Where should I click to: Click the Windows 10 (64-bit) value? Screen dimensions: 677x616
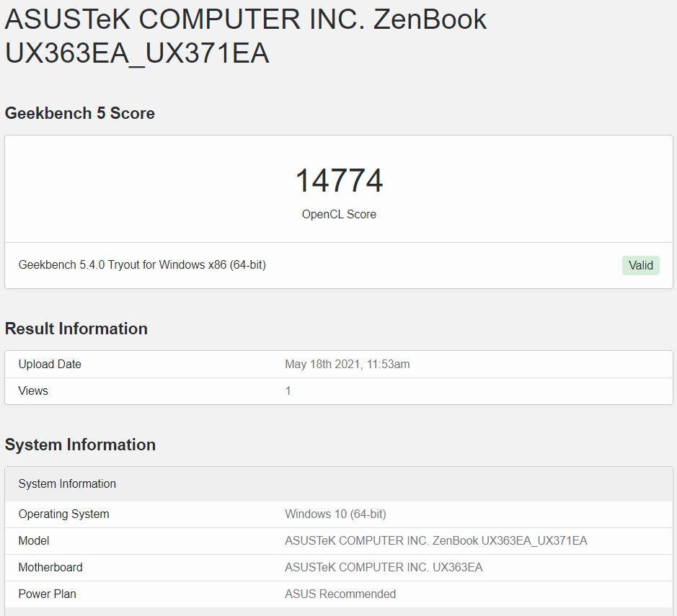335,514
